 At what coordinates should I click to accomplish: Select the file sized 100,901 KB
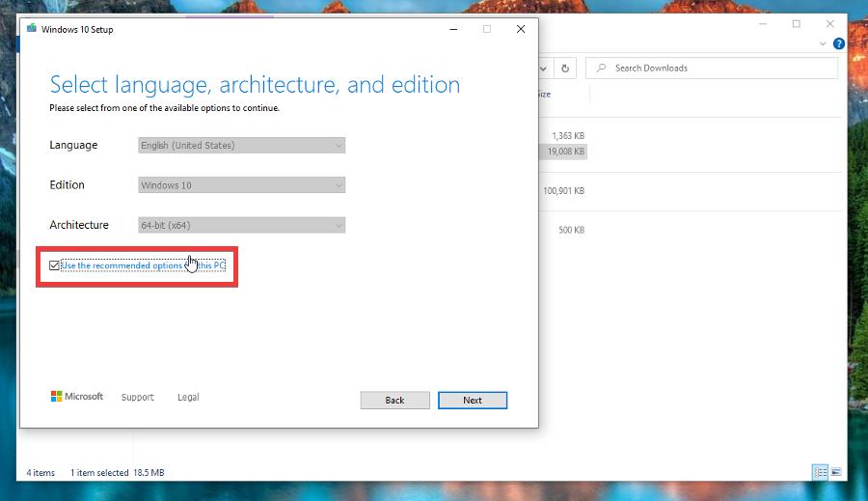pyautogui.click(x=563, y=190)
